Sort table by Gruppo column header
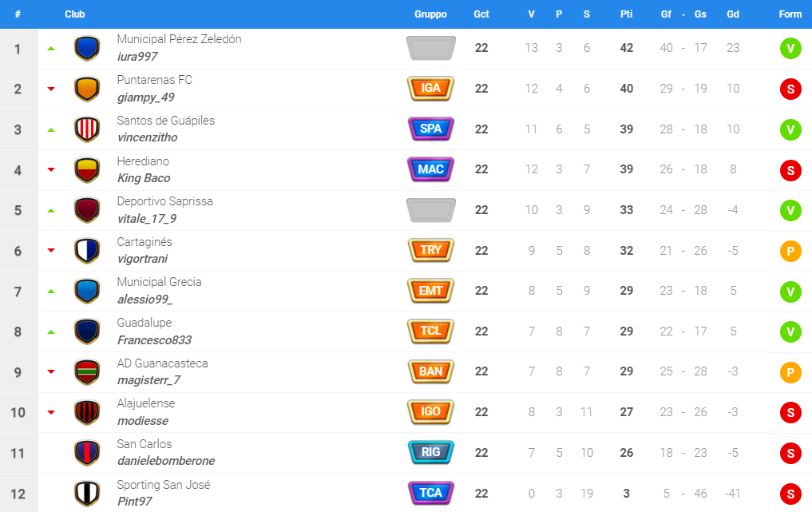 coord(430,14)
